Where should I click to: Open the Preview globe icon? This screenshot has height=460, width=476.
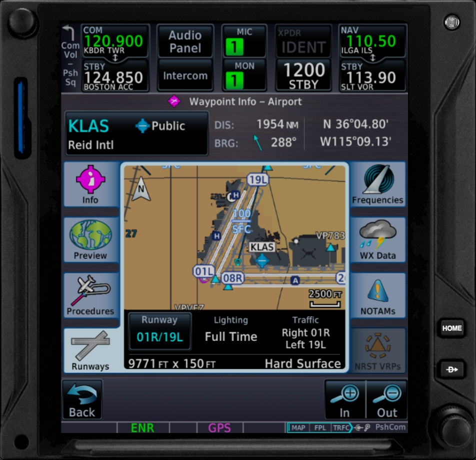pyautogui.click(x=90, y=240)
